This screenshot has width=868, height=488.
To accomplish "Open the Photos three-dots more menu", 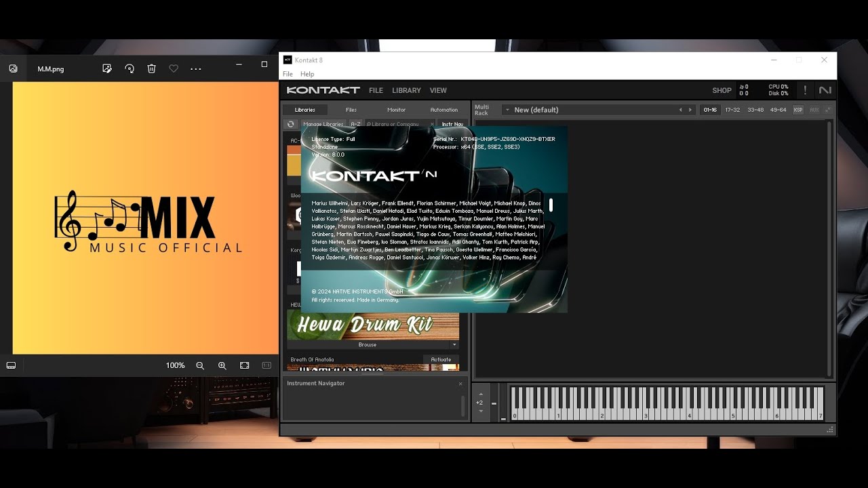I will (x=196, y=68).
